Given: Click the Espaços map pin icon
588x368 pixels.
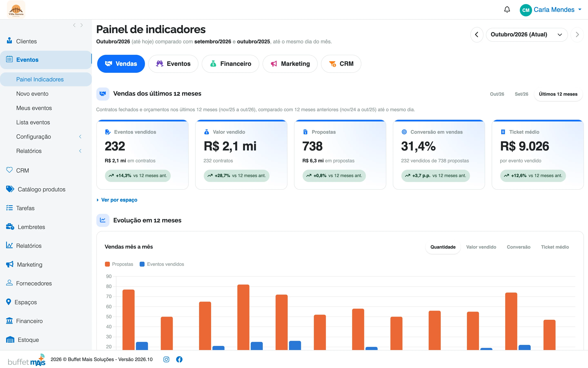Looking at the screenshot, I should [x=9, y=302].
